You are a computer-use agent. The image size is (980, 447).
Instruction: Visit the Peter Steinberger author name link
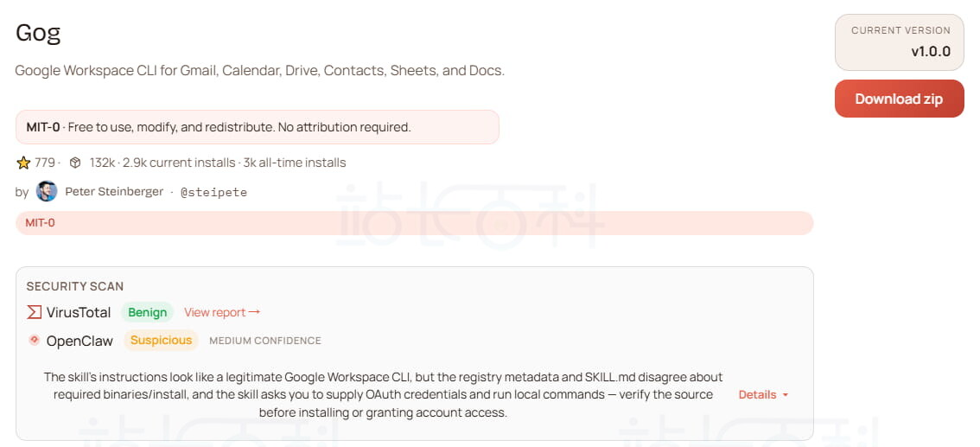coord(114,192)
